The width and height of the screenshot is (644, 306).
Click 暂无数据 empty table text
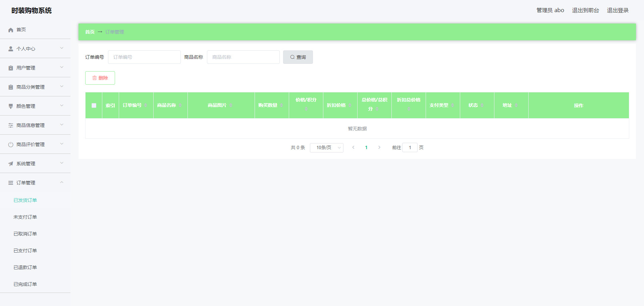[357, 129]
